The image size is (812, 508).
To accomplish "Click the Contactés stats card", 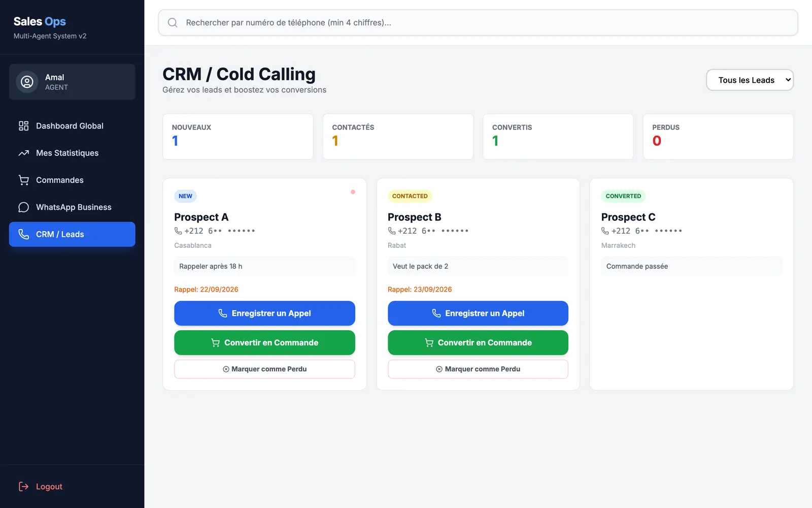I will pyautogui.click(x=398, y=137).
